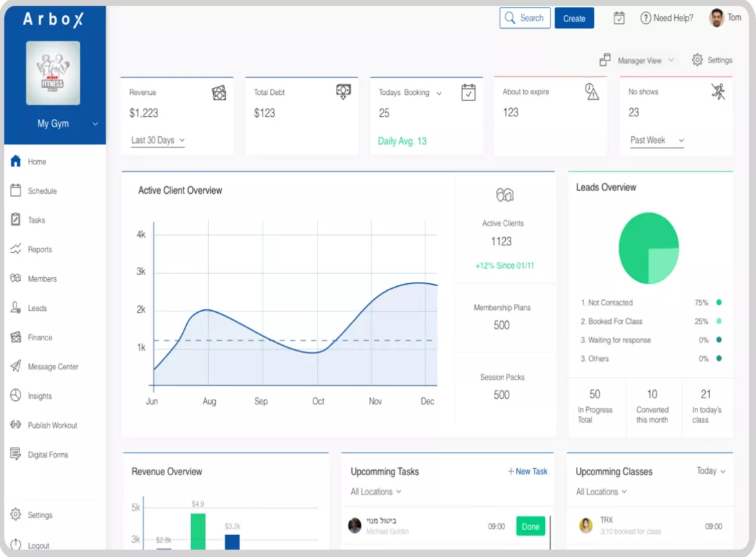This screenshot has height=557, width=756.
Task: Expand All Locations under Upcoming Tasks
Action: [376, 492]
